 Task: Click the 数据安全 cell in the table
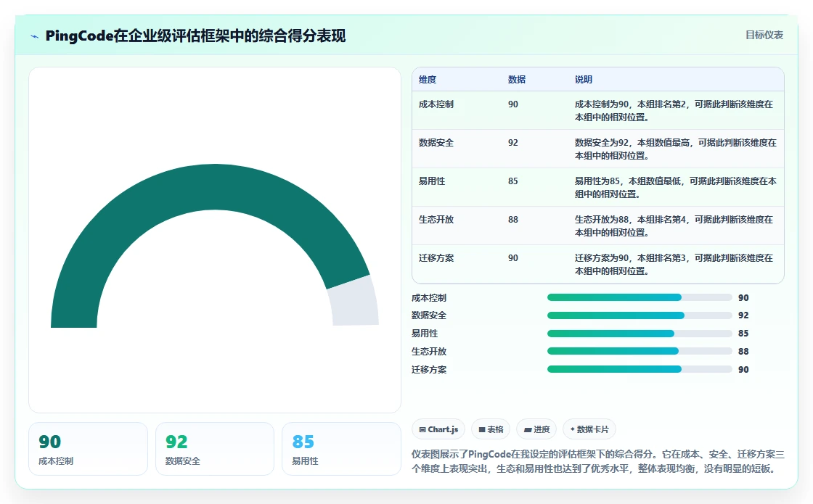tap(436, 142)
